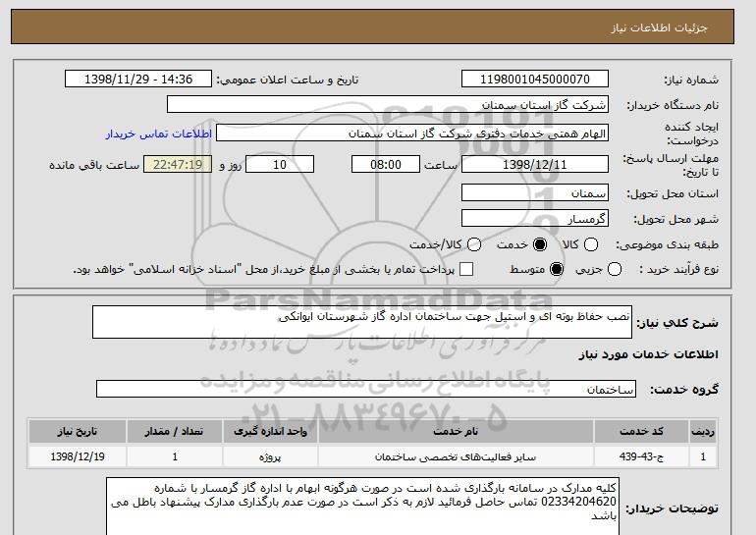The width and height of the screenshot is (756, 535).
Task: Select the کالا radio button
Action: (591, 244)
